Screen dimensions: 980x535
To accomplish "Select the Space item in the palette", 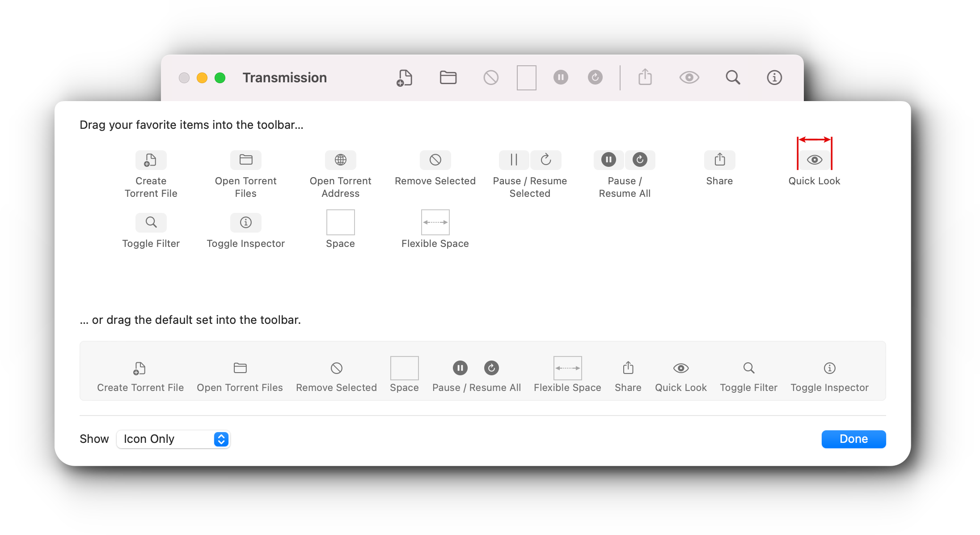I will point(340,222).
